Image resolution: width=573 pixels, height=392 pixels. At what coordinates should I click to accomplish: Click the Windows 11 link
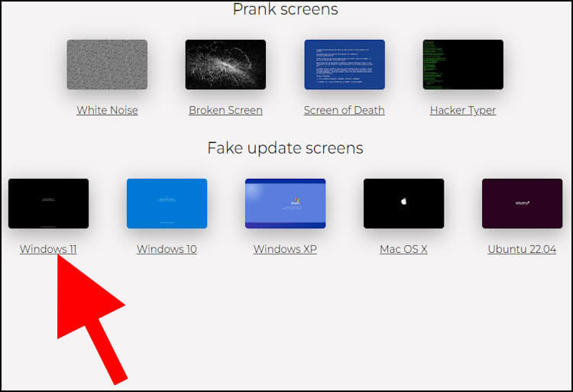48,249
